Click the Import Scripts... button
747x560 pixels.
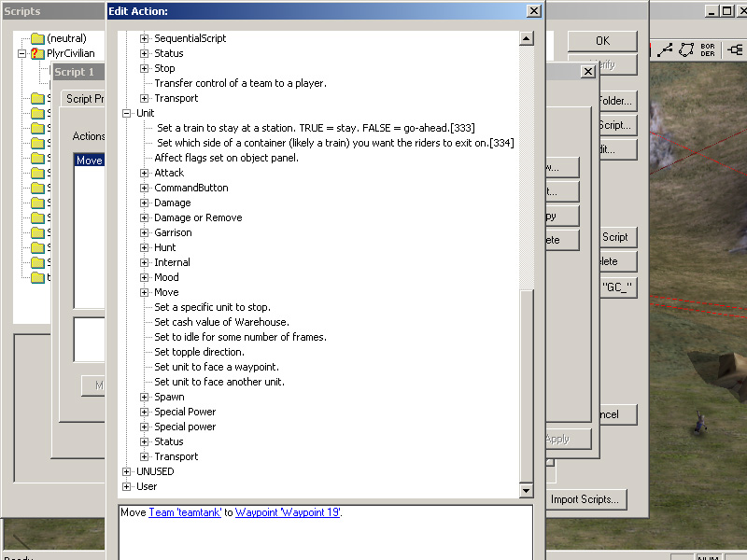[585, 499]
